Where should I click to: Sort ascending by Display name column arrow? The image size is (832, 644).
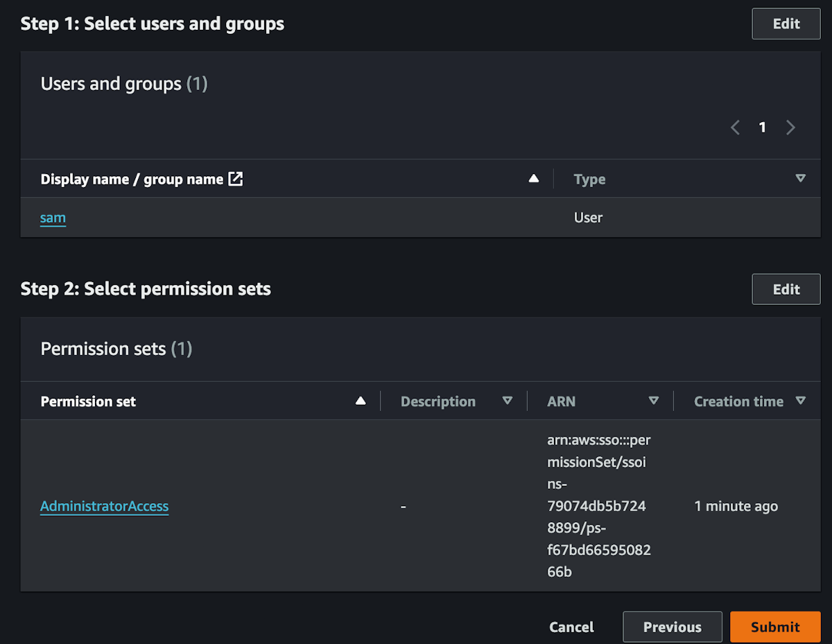coord(534,179)
